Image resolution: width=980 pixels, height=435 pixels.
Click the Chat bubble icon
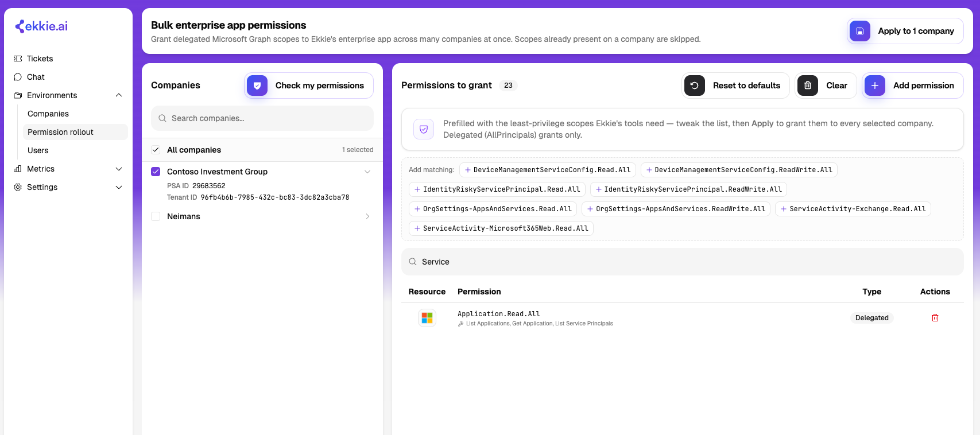coord(18,77)
